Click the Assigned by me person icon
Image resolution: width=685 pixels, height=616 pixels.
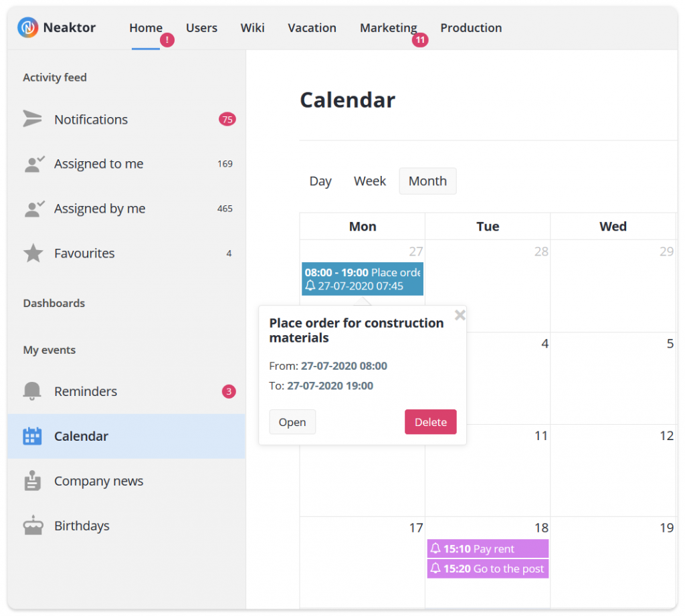pyautogui.click(x=34, y=209)
